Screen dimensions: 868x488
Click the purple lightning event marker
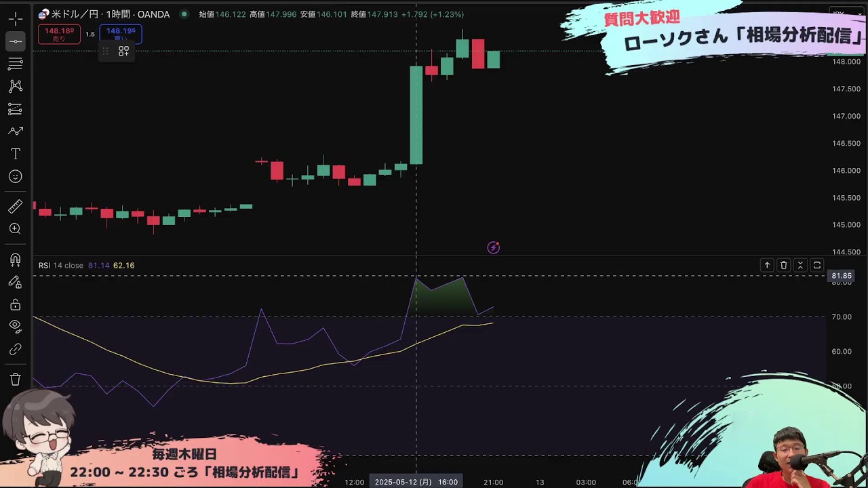494,248
